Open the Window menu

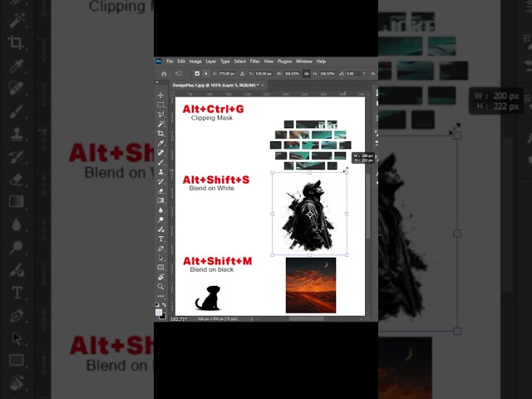tap(304, 62)
